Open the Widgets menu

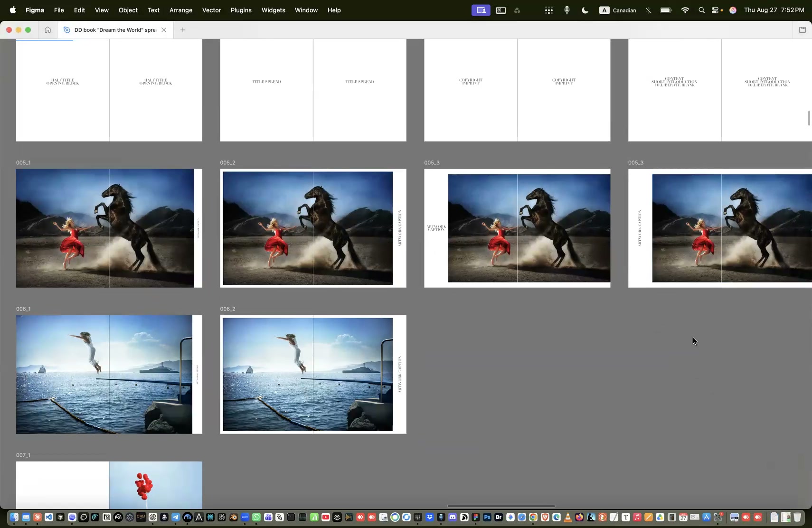tap(274, 10)
